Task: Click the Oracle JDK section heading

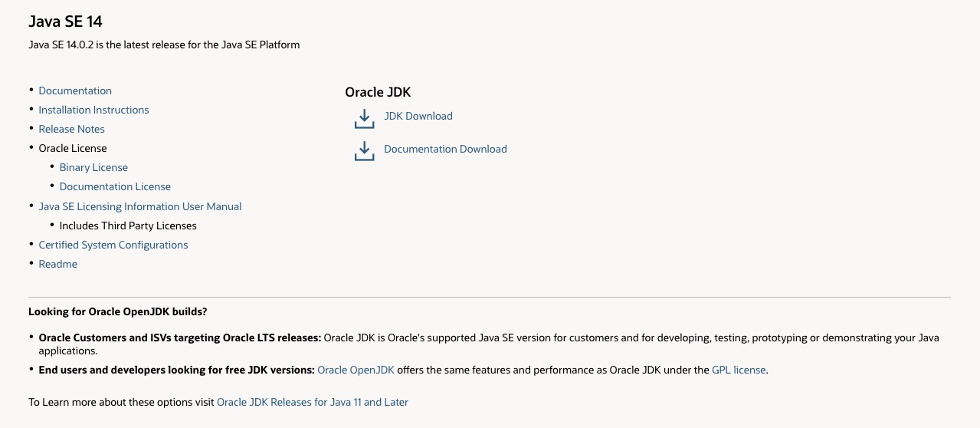Action: (378, 92)
